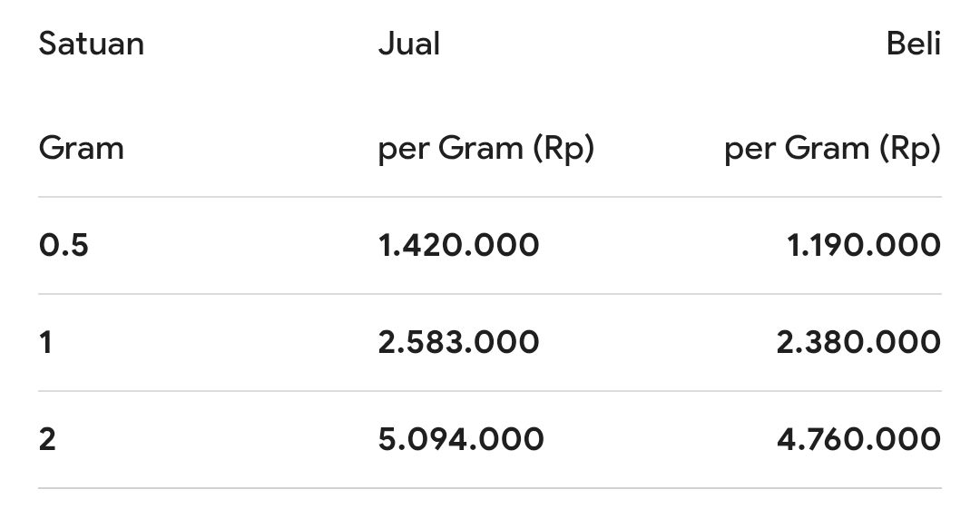Click buy price 4.760.000
Image resolution: width=980 pixels, height=509 pixels.
pos(858,439)
